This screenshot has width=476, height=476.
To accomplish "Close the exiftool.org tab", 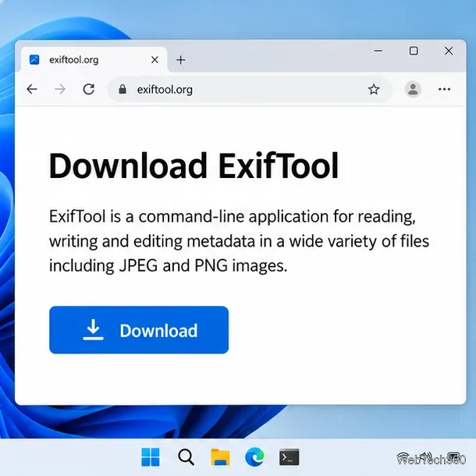I will pos(155,60).
